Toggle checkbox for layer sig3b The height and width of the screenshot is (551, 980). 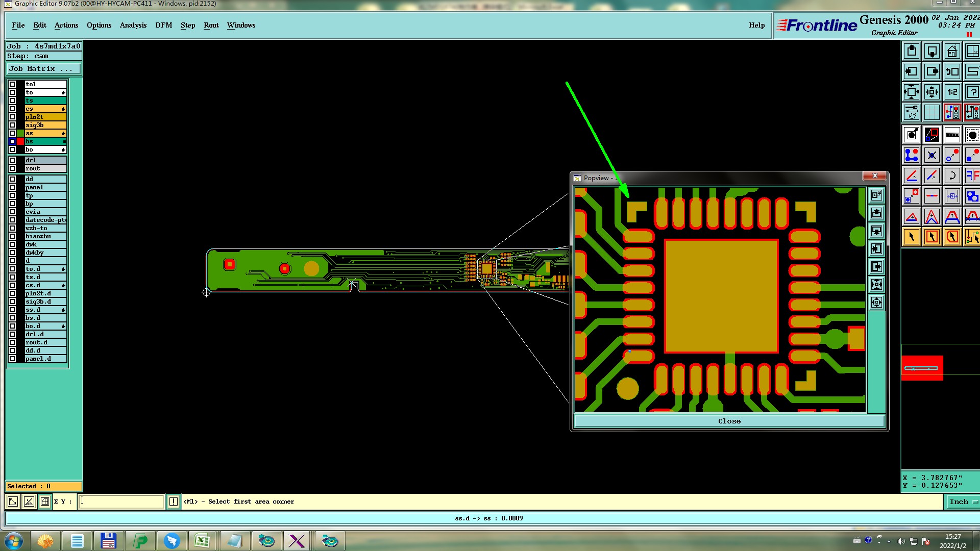click(x=12, y=125)
